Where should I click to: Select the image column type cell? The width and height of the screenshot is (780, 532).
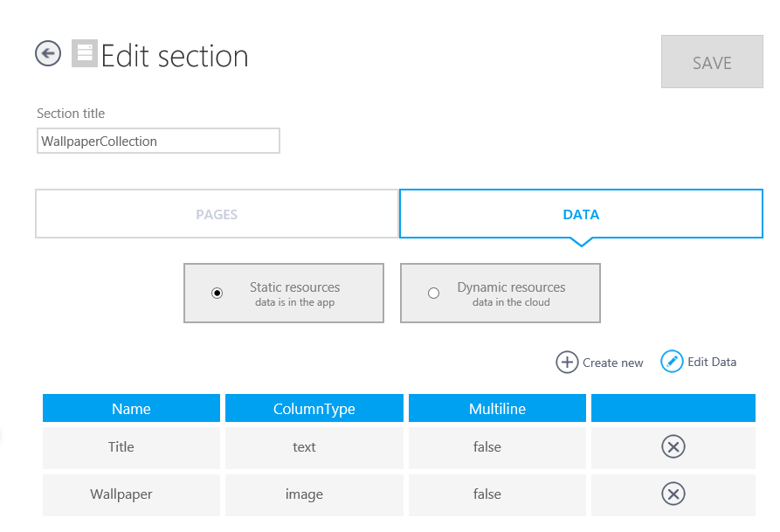click(x=304, y=494)
